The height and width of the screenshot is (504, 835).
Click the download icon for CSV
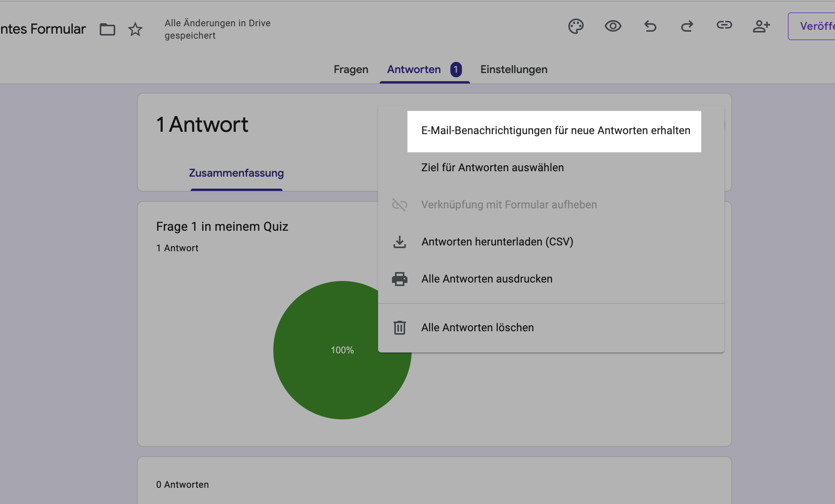coord(400,242)
